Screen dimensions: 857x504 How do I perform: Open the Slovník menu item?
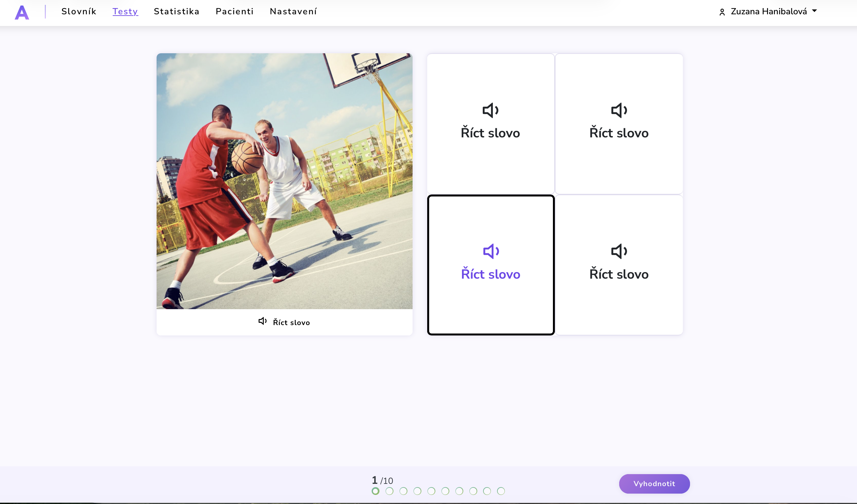point(79,12)
